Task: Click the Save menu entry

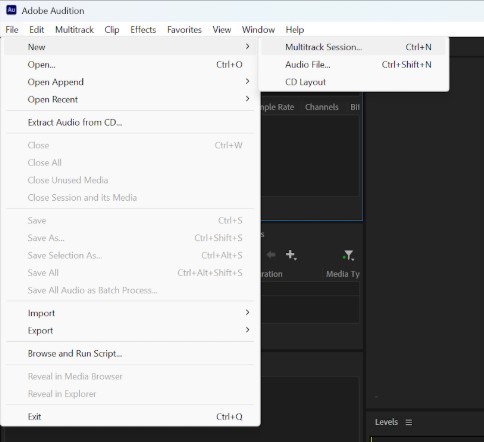Action: click(130, 220)
